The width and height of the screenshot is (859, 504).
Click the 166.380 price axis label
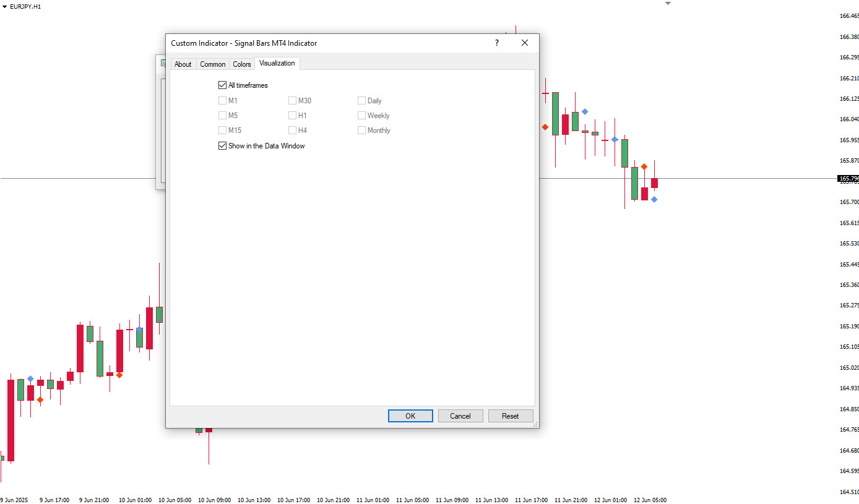point(849,36)
